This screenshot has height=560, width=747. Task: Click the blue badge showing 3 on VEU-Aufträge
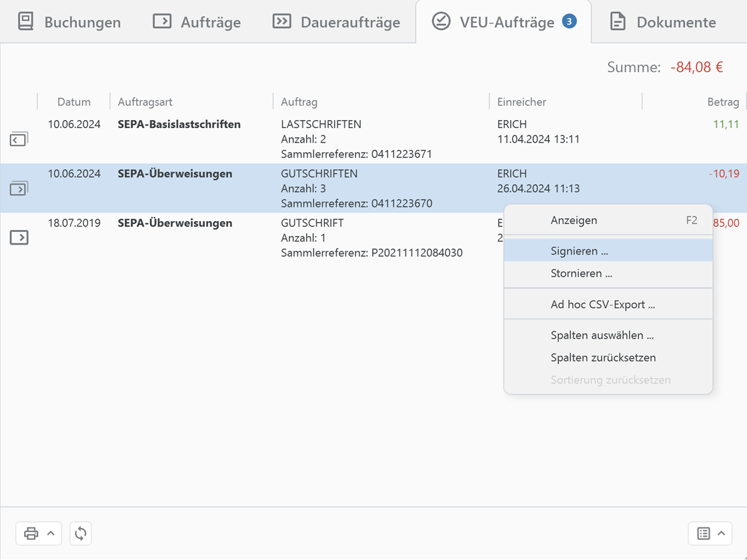pos(569,21)
